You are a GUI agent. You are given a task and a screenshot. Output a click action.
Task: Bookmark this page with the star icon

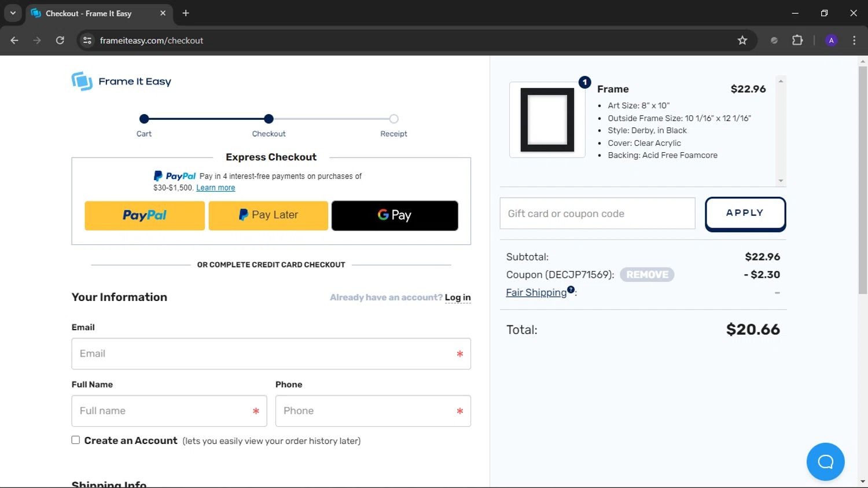tap(742, 41)
